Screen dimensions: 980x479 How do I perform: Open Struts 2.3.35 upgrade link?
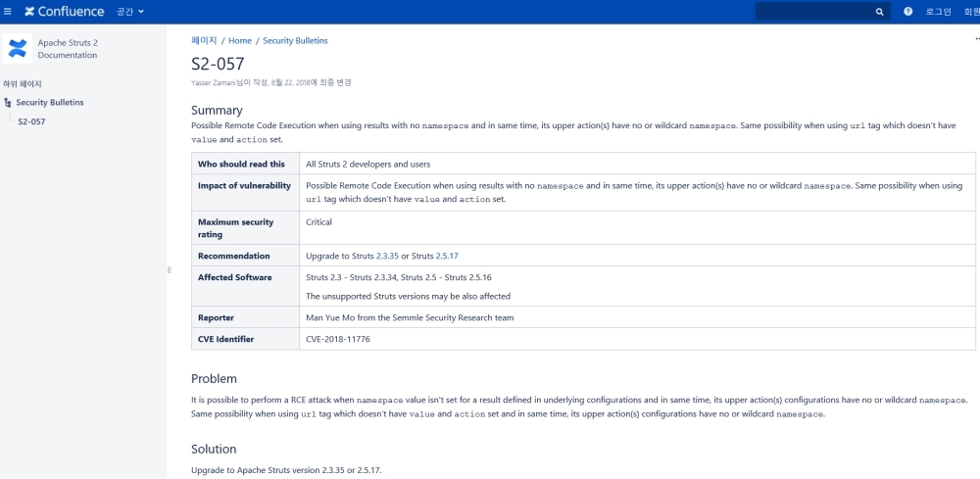387,256
